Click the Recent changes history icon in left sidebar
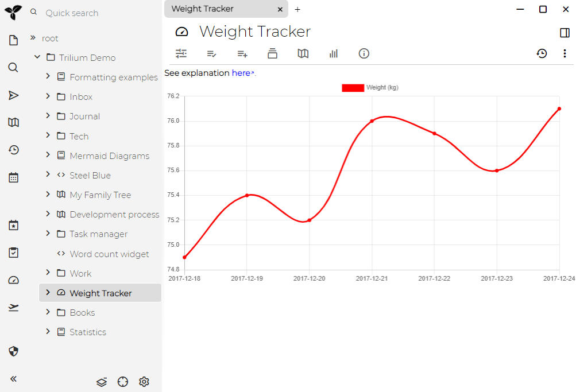Screen dimensions: 576x392 click(14, 150)
